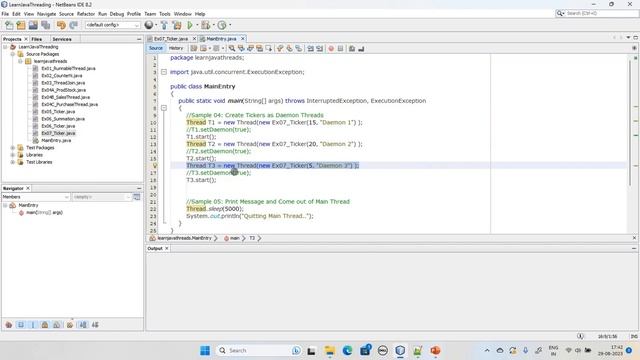Image resolution: width=640 pixels, height=360 pixels.
Task: Run the project with green play icon
Action: (190, 25)
